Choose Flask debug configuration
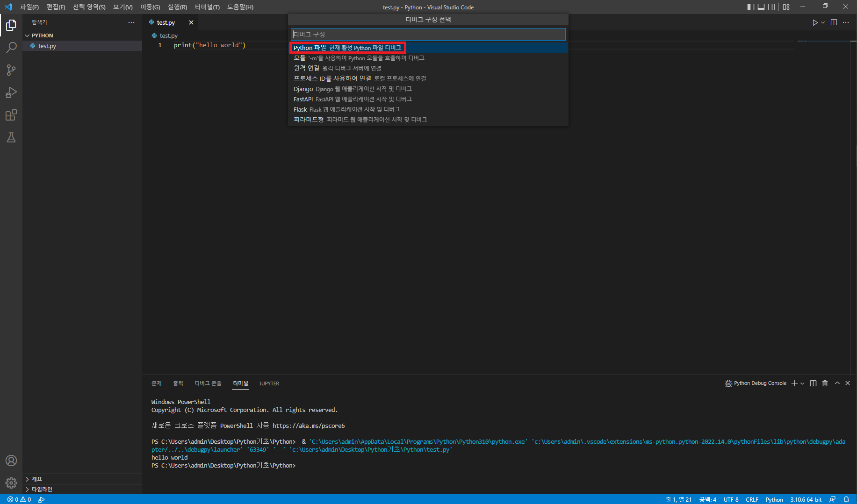This screenshot has width=857, height=504. click(428, 109)
